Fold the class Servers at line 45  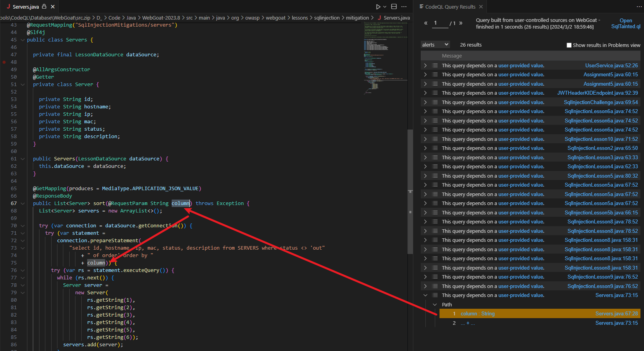click(x=23, y=40)
